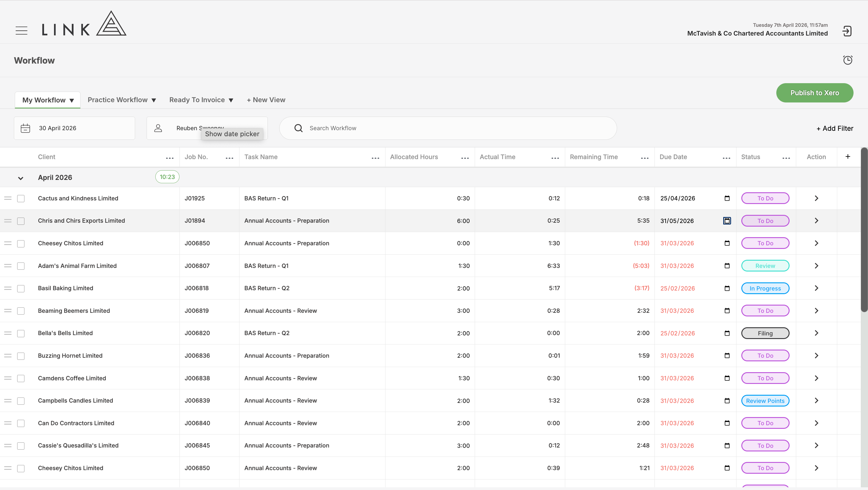Click the LINK logo

pyautogui.click(x=84, y=23)
